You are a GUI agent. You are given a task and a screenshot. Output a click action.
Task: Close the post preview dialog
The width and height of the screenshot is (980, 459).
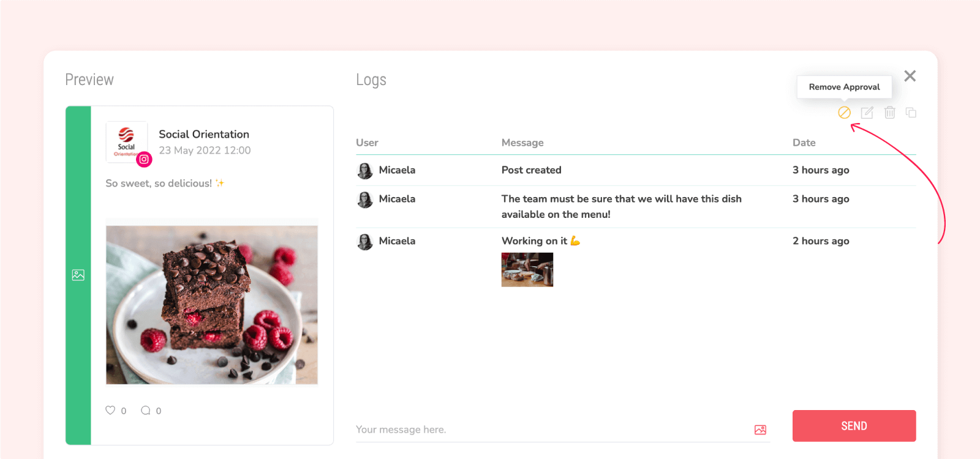(910, 76)
